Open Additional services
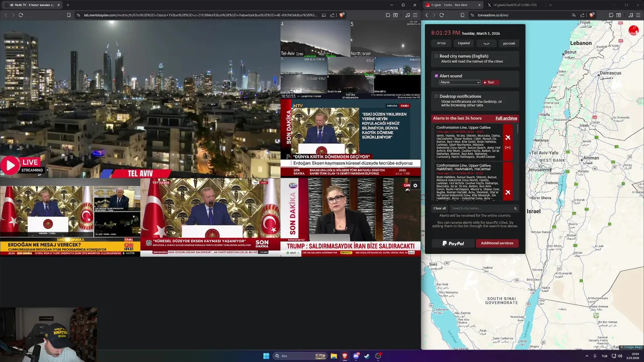Screen dimensions: 644x362 (497, 243)
